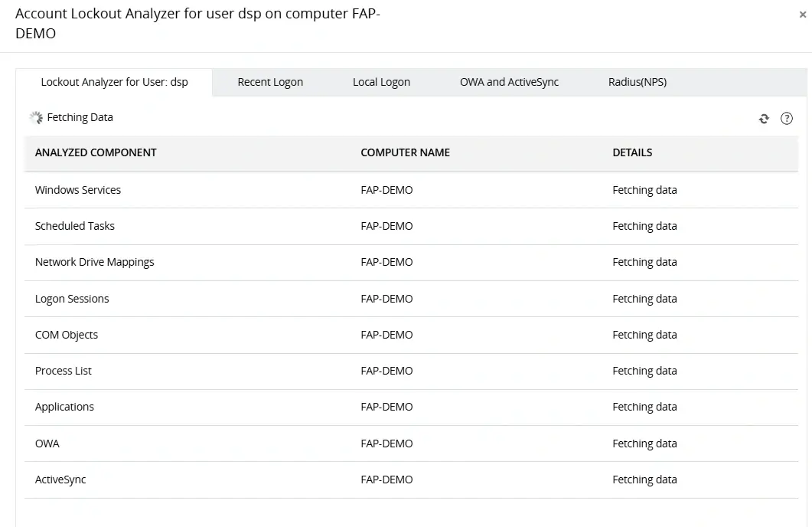Viewport: 812px width, 527px height.
Task: Close the Account Lockout Analyzer dialog
Action: 802,15
